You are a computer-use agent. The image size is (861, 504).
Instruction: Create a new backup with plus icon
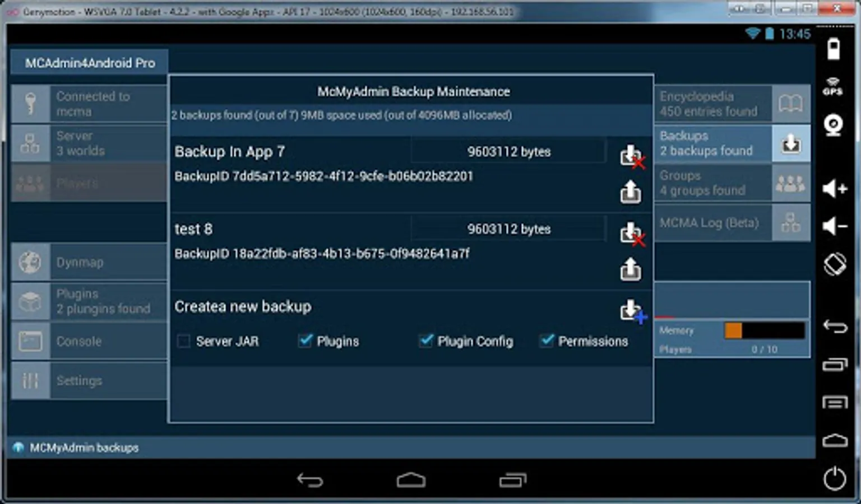(x=633, y=311)
